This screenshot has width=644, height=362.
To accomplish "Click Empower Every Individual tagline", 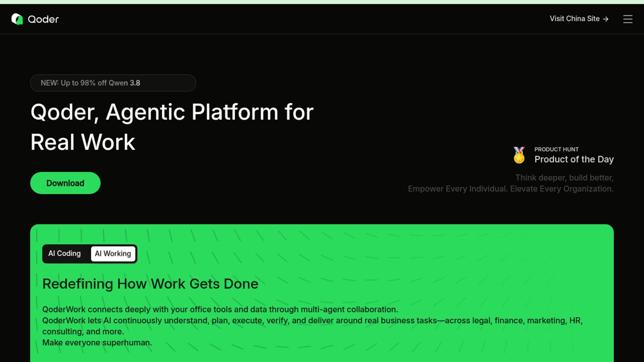I will click(x=511, y=189).
